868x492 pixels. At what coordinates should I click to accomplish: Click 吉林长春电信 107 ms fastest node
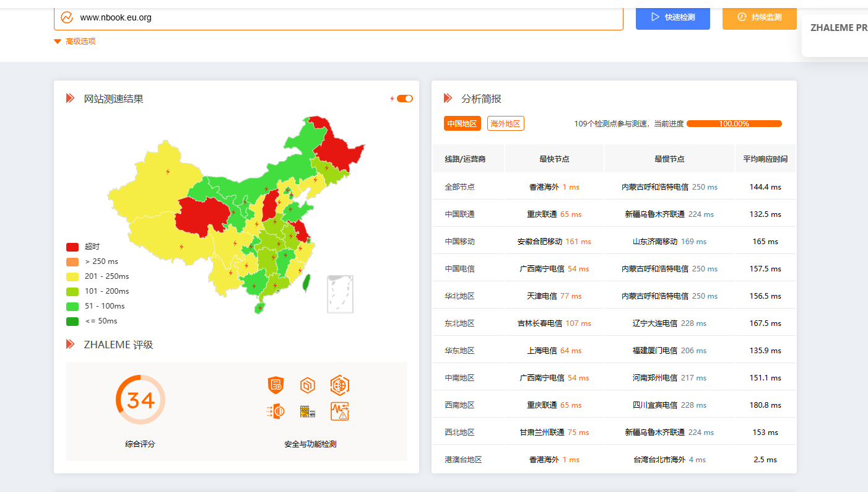point(554,323)
